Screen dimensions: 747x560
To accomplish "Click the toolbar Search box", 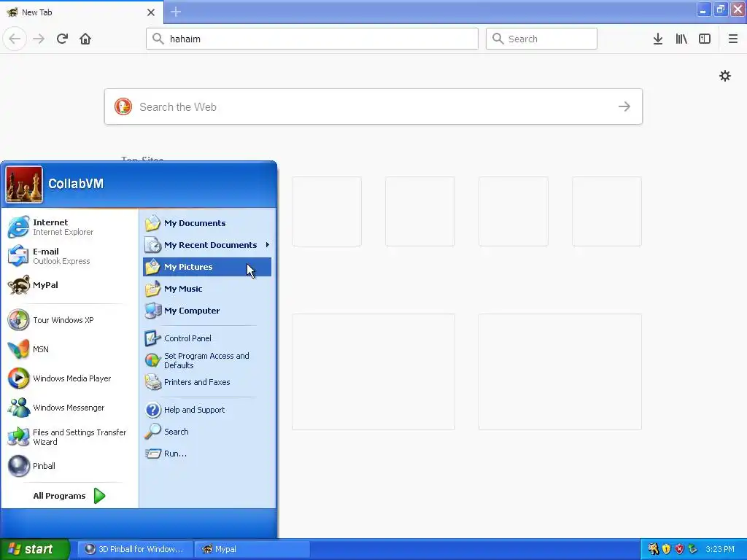I will point(541,39).
